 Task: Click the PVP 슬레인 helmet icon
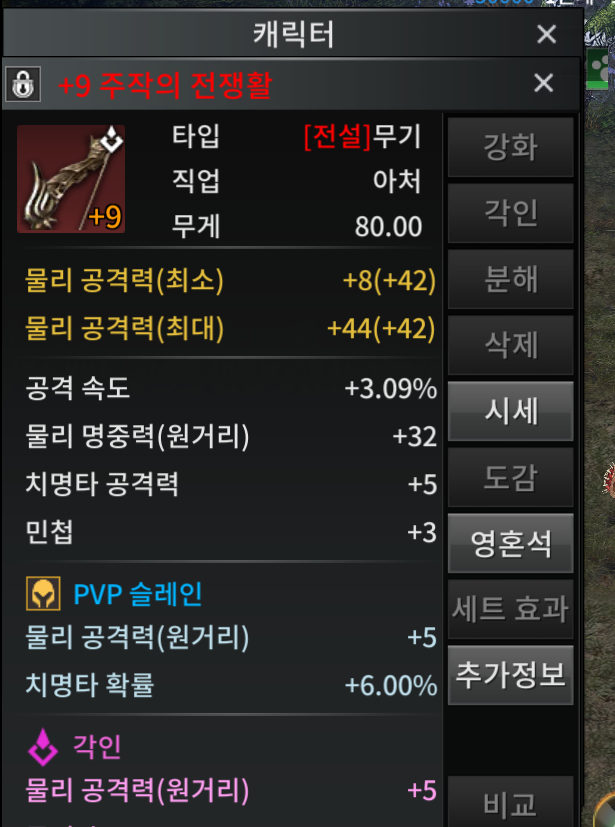[x=43, y=594]
